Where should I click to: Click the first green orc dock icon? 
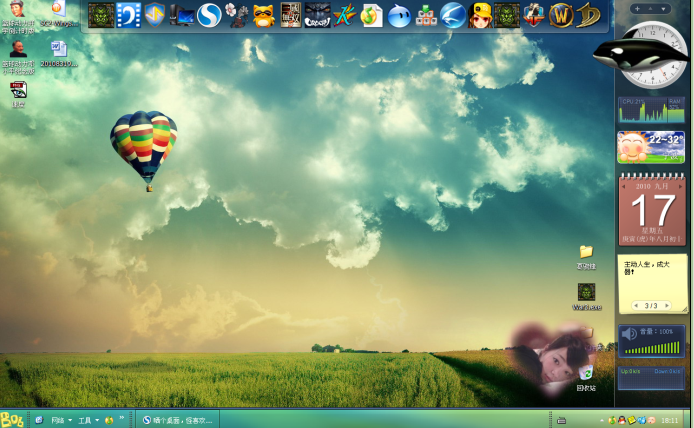[x=101, y=15]
